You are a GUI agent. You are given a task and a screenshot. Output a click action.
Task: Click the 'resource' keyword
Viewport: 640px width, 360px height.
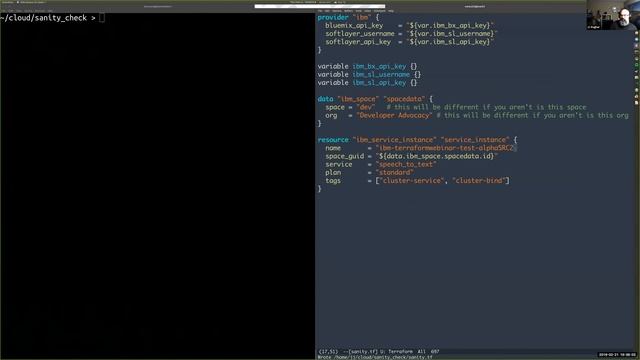tap(333, 140)
